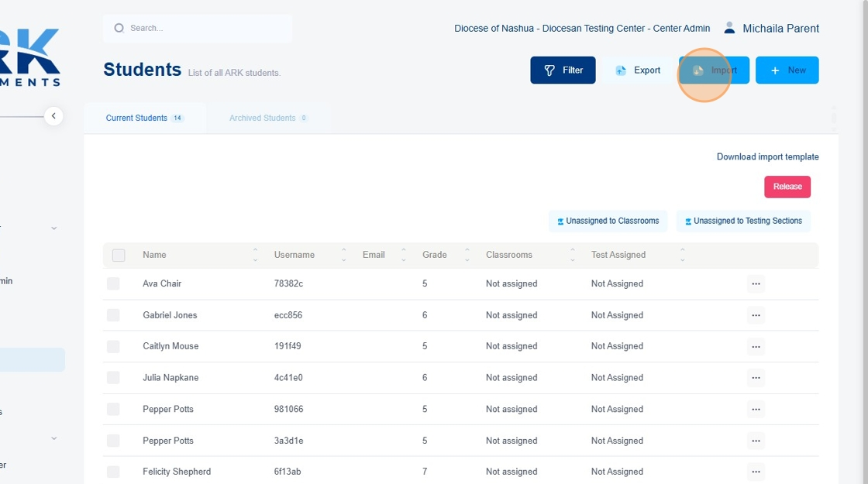
Task: Check the box for Gabriel Jones
Action: (113, 315)
